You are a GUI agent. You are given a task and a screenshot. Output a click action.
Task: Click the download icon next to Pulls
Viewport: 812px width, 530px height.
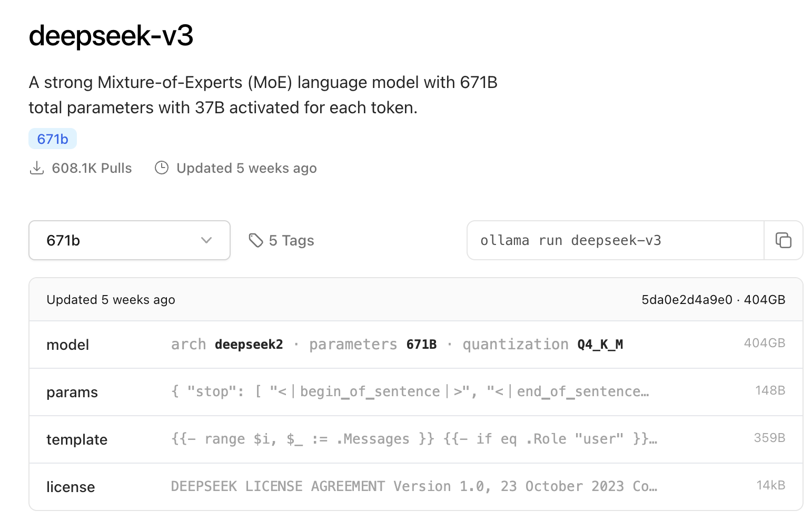37,168
